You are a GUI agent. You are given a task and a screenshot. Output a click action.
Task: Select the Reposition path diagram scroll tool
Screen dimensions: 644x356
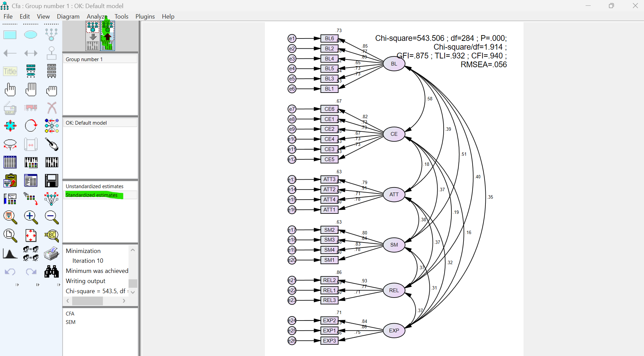click(x=31, y=144)
